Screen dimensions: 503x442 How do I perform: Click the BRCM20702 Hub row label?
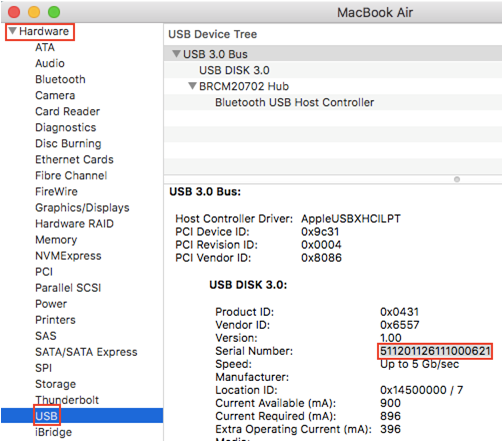coord(244,86)
